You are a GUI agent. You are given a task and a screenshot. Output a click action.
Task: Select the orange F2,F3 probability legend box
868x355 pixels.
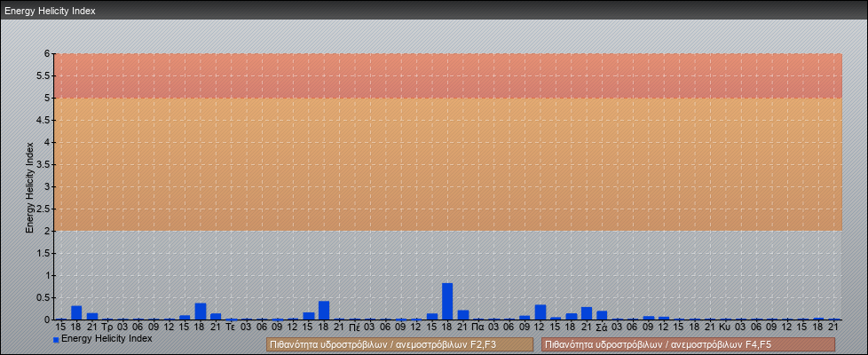click(399, 344)
